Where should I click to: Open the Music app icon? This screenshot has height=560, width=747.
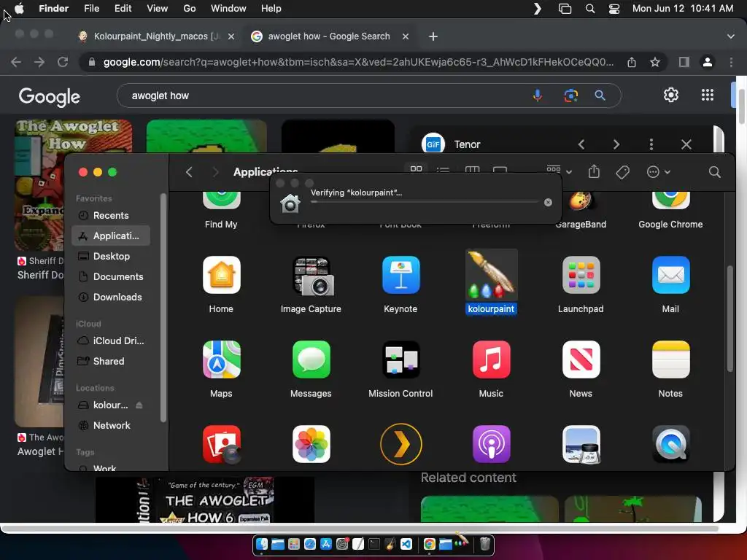(491, 359)
